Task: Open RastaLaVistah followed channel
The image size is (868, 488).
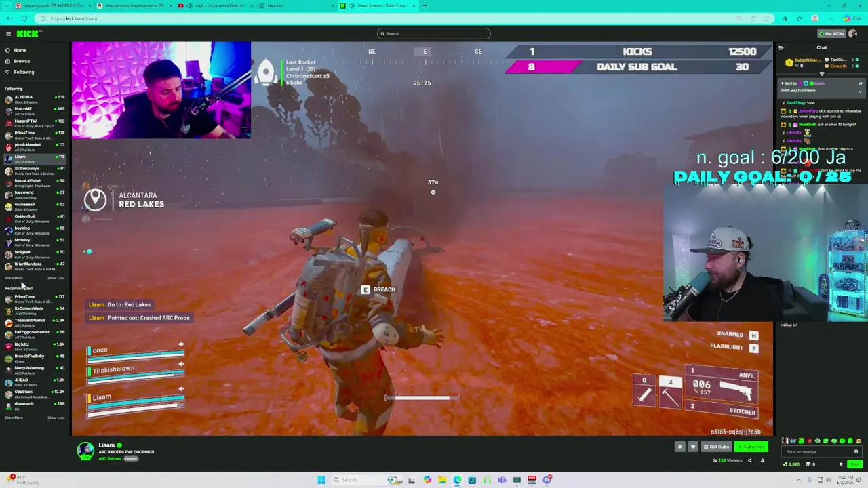Action: pos(34,182)
